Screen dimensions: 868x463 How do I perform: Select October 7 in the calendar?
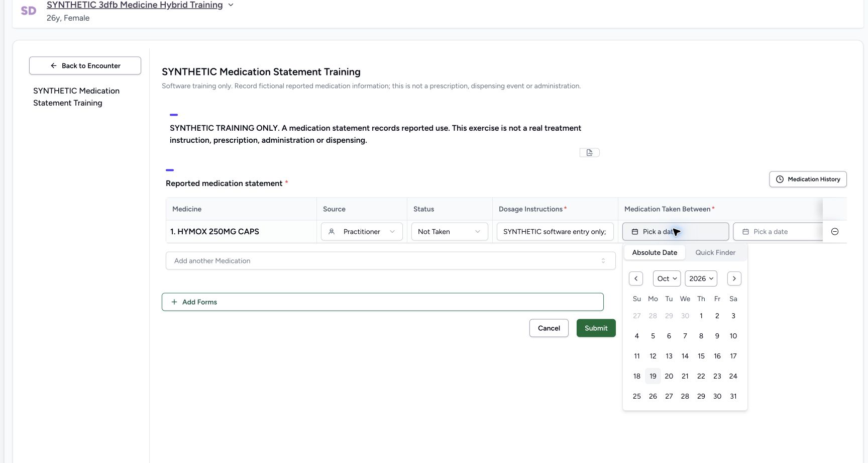tap(685, 336)
